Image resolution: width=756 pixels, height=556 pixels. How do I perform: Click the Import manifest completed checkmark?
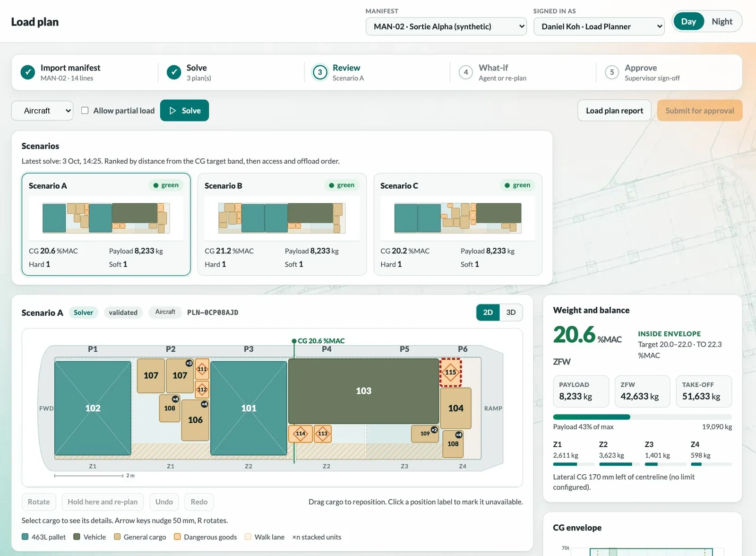(x=28, y=72)
